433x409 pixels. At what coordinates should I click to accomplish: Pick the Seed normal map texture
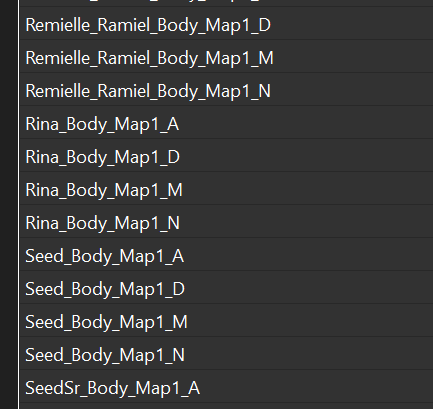pos(227,353)
